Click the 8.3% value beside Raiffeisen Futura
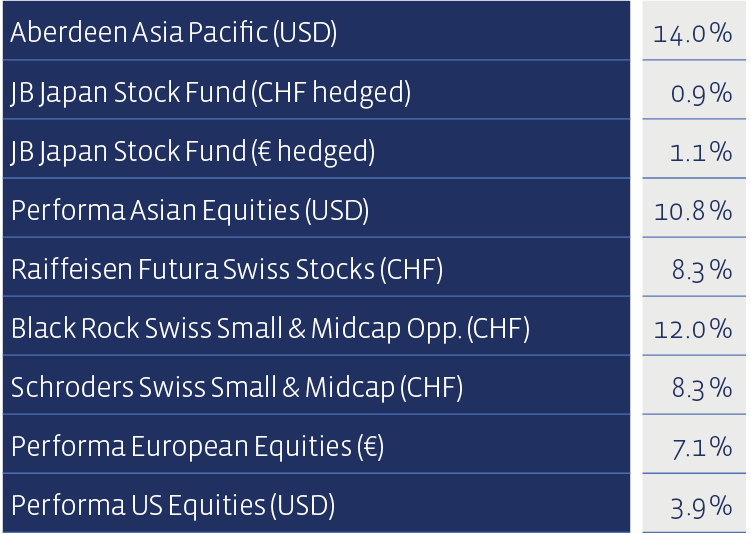 pyautogui.click(x=694, y=267)
